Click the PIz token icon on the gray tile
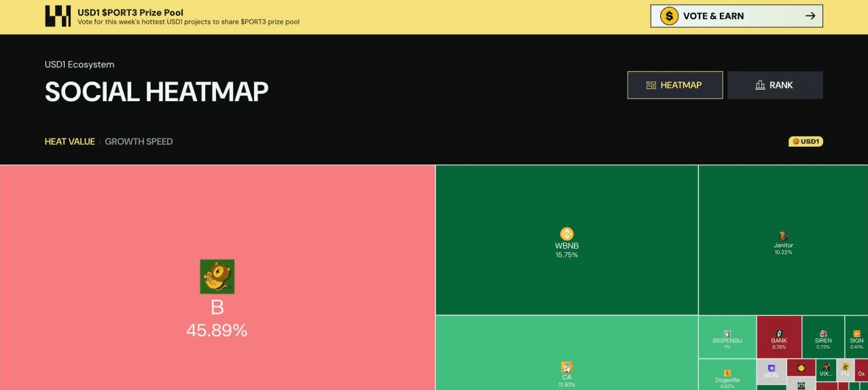868x390 pixels. click(x=846, y=367)
